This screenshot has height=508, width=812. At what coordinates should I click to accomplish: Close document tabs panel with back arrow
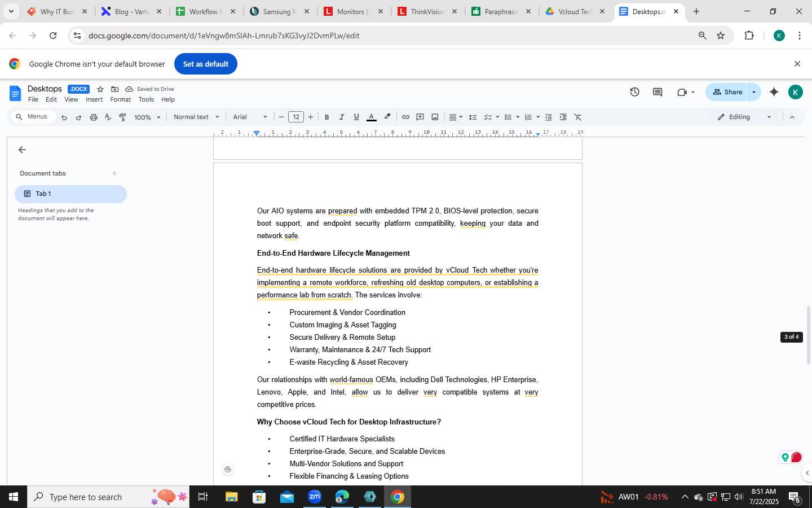pyautogui.click(x=22, y=150)
